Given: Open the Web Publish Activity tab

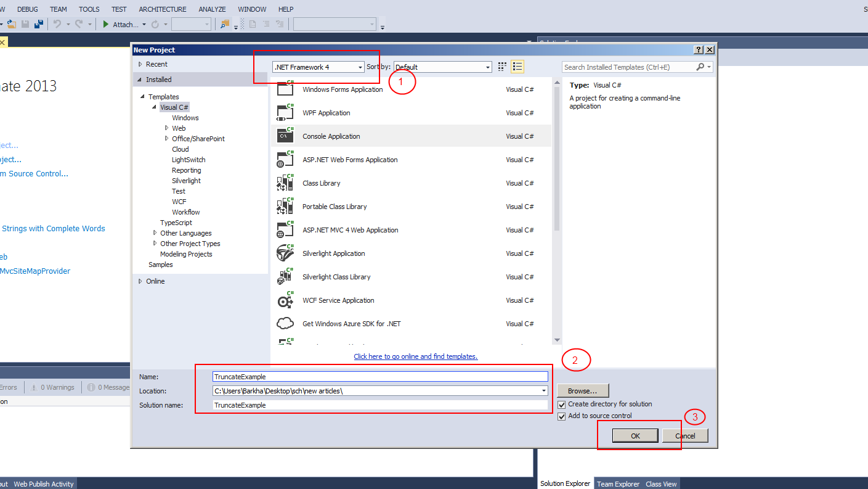Looking at the screenshot, I should 44,484.
